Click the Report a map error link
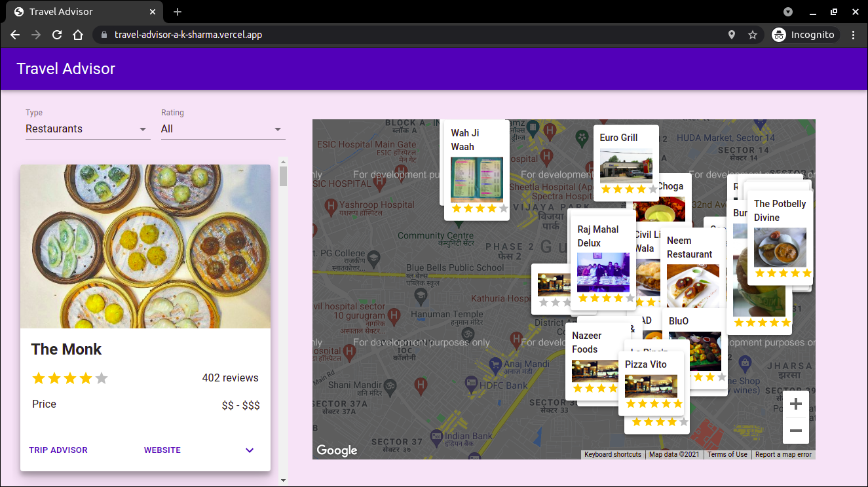868x487 pixels. 783,454
